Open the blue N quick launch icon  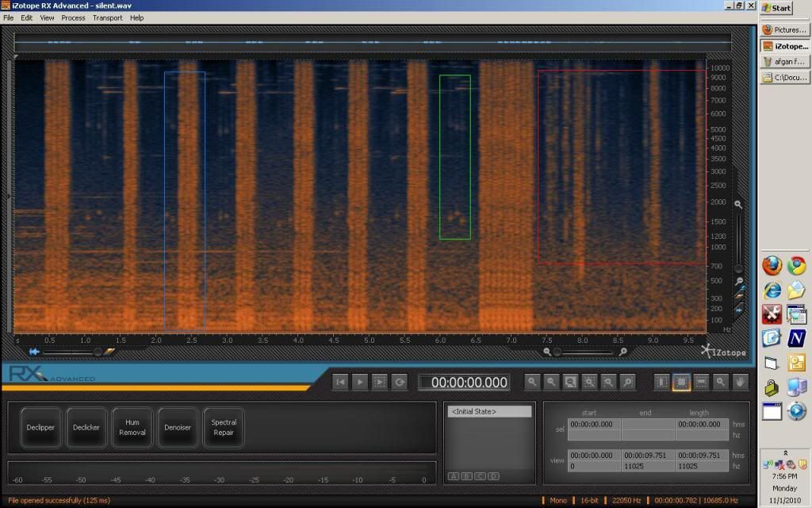(796, 338)
